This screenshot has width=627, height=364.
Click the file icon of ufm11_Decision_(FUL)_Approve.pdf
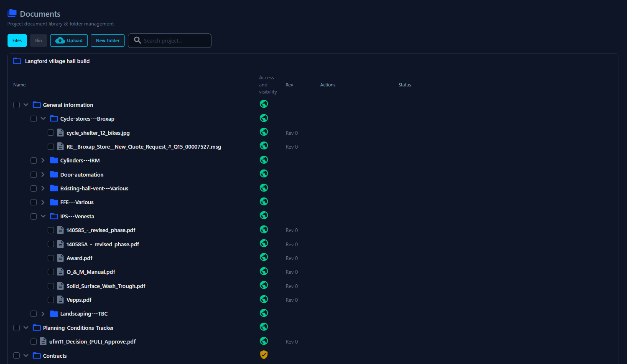point(43,341)
